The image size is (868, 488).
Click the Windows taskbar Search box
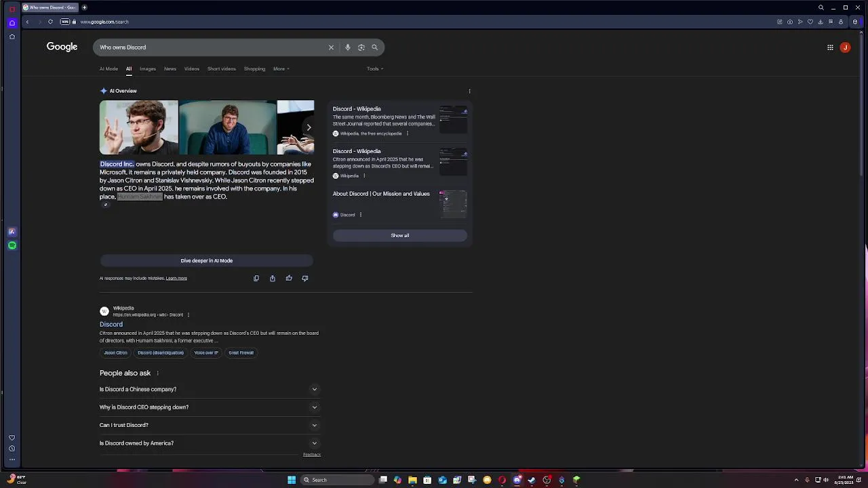point(337,480)
